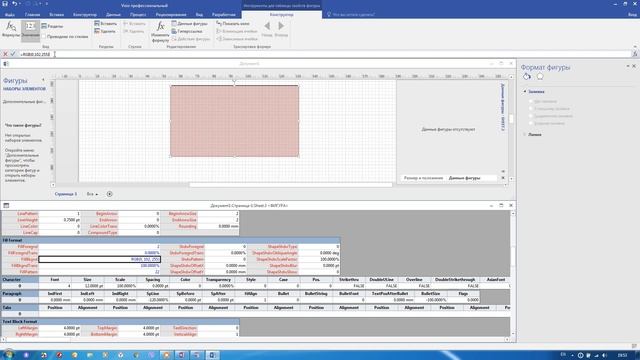Close the Формат фигуры pane

pos(634,66)
